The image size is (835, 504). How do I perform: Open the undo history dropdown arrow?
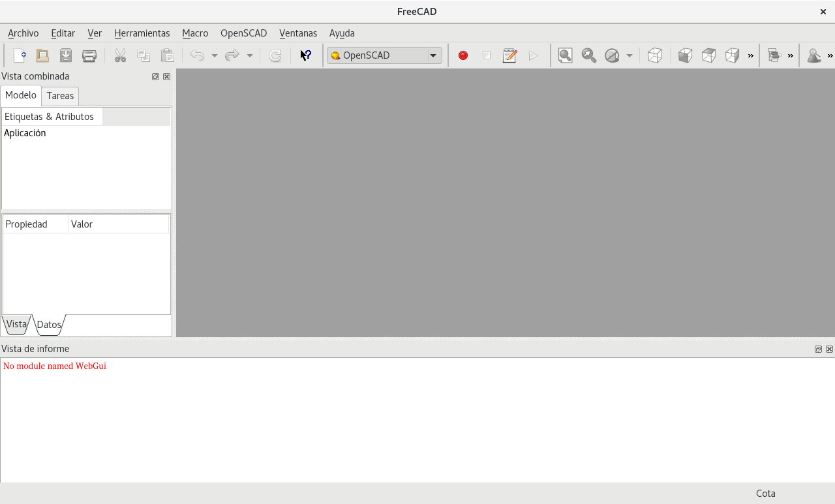pos(214,55)
